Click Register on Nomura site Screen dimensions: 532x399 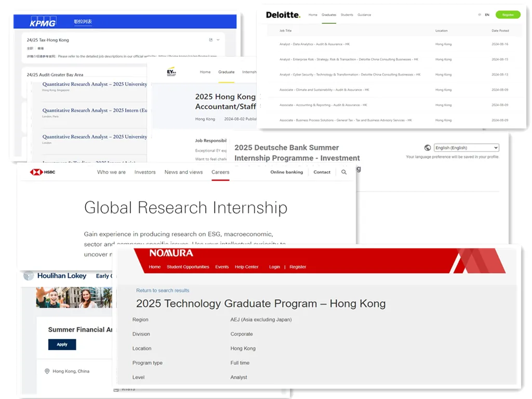coord(298,267)
